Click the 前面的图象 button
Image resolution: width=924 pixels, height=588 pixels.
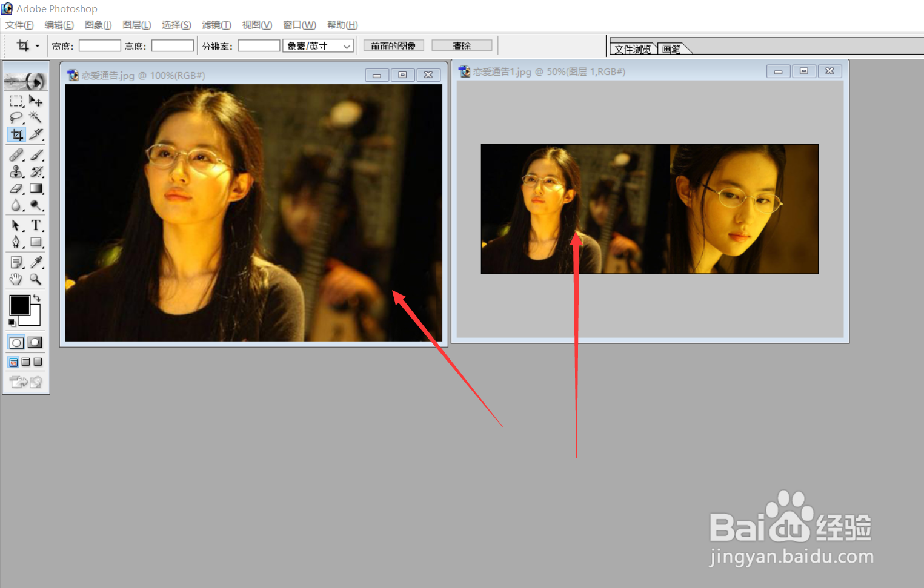coord(393,45)
